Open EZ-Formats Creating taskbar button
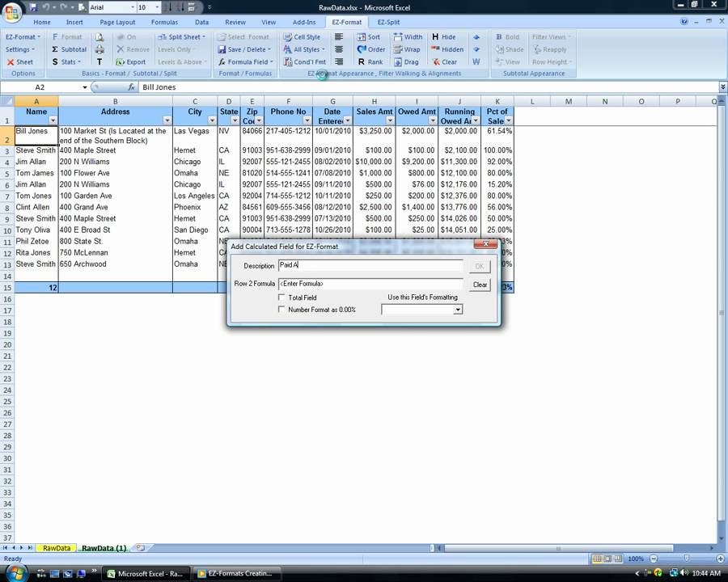Viewport: 728px width, 582px height. click(x=237, y=574)
